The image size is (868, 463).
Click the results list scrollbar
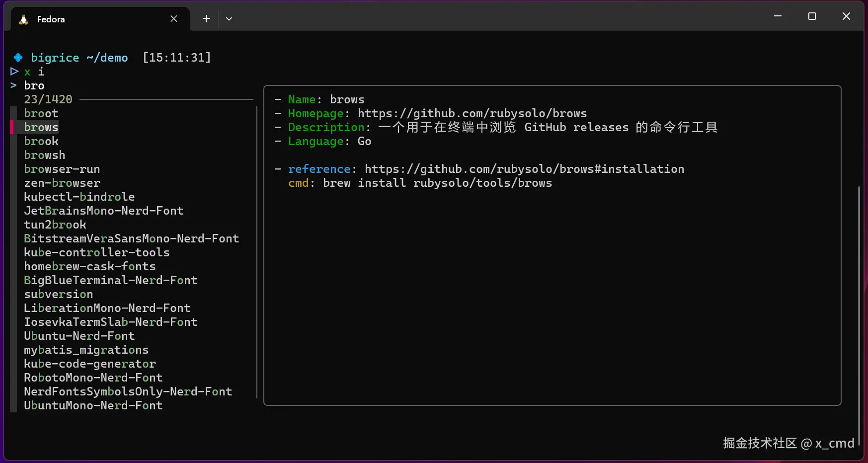(x=257, y=252)
